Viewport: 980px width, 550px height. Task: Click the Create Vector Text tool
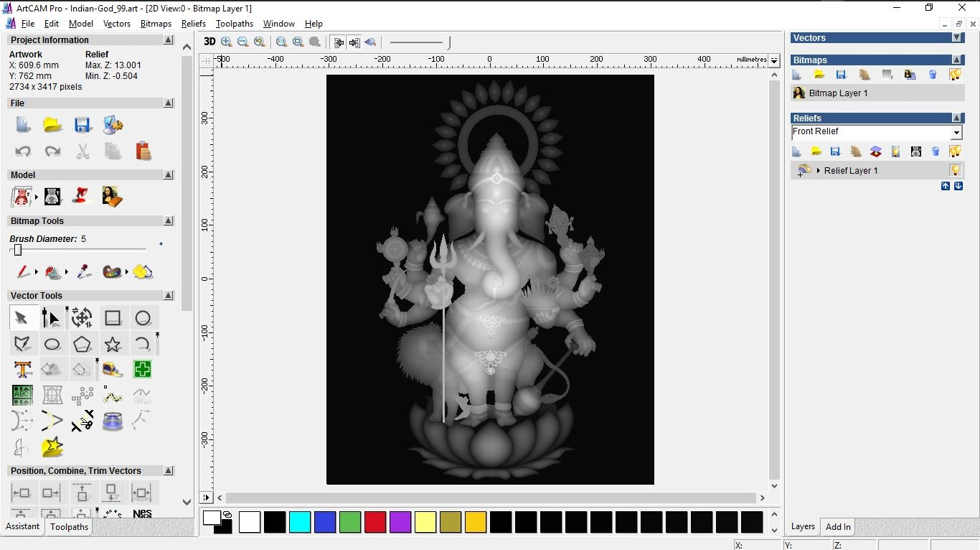[23, 370]
